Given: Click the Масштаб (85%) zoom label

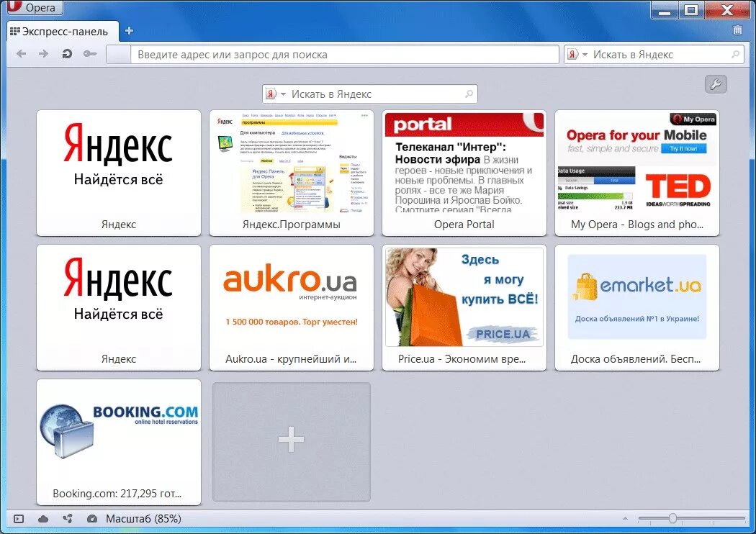Looking at the screenshot, I should [144, 519].
